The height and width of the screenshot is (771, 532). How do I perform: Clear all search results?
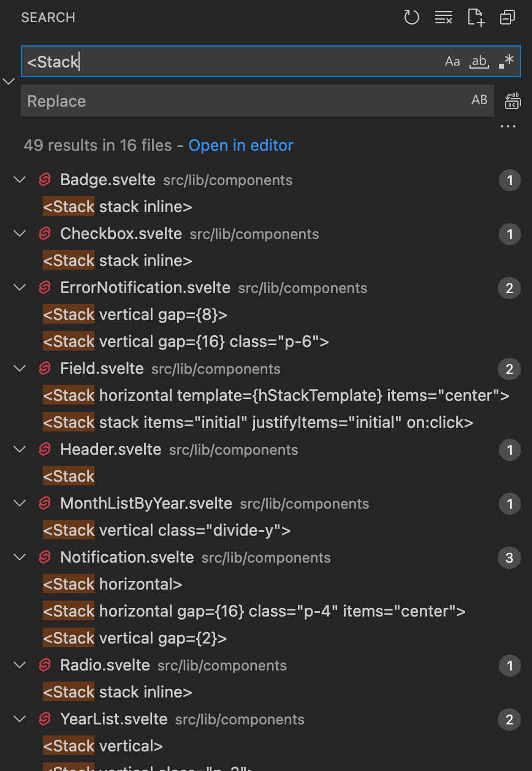(x=443, y=17)
